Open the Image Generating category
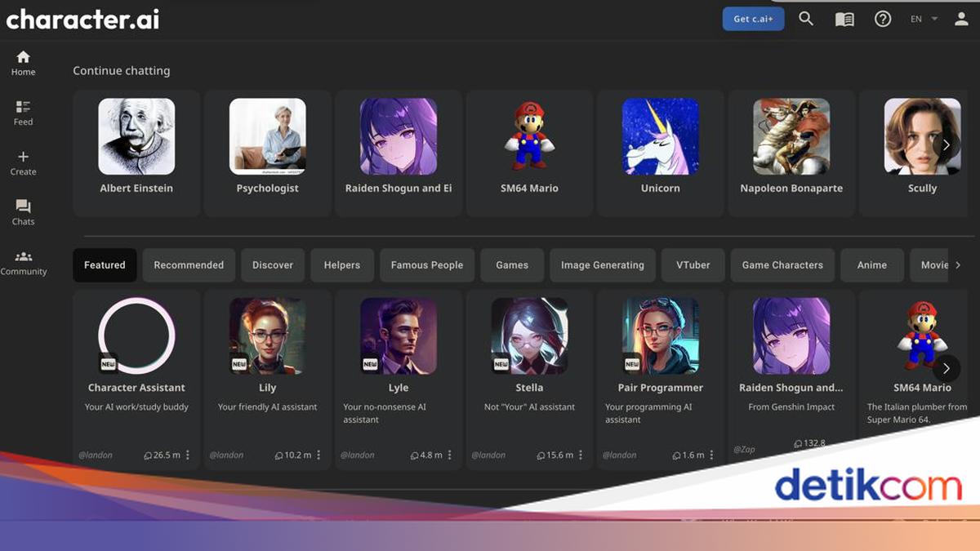Viewport: 980px width, 551px height. coord(602,264)
